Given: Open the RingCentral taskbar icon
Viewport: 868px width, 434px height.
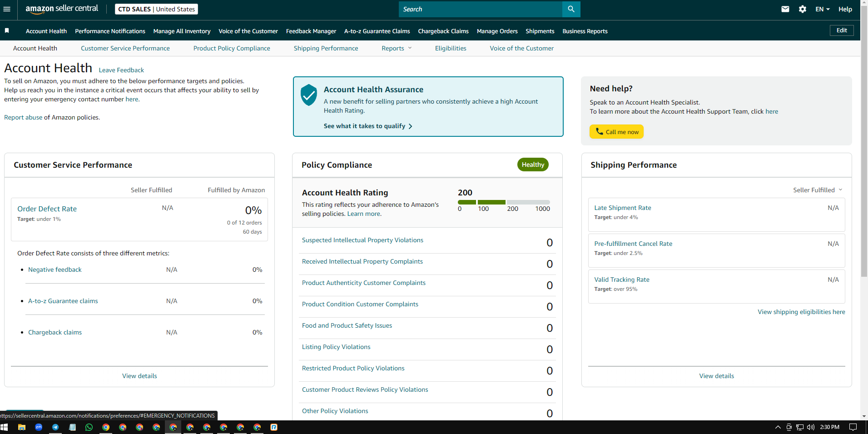Looking at the screenshot, I should pyautogui.click(x=274, y=427).
